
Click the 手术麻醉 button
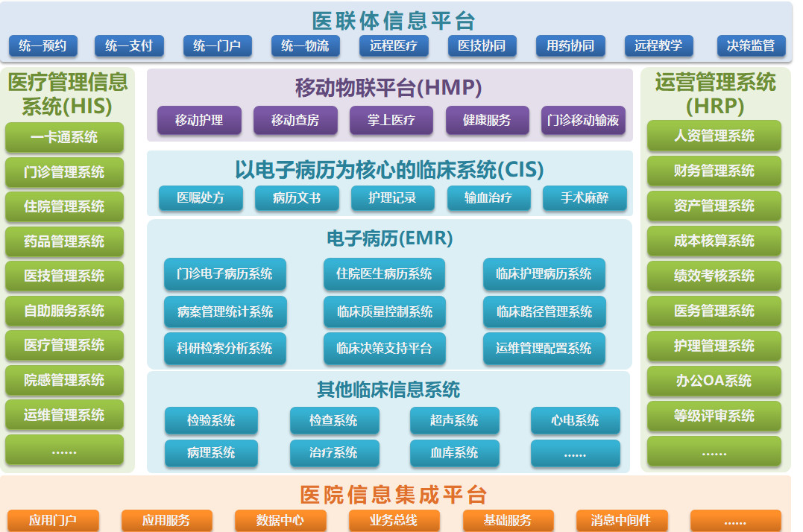585,198
